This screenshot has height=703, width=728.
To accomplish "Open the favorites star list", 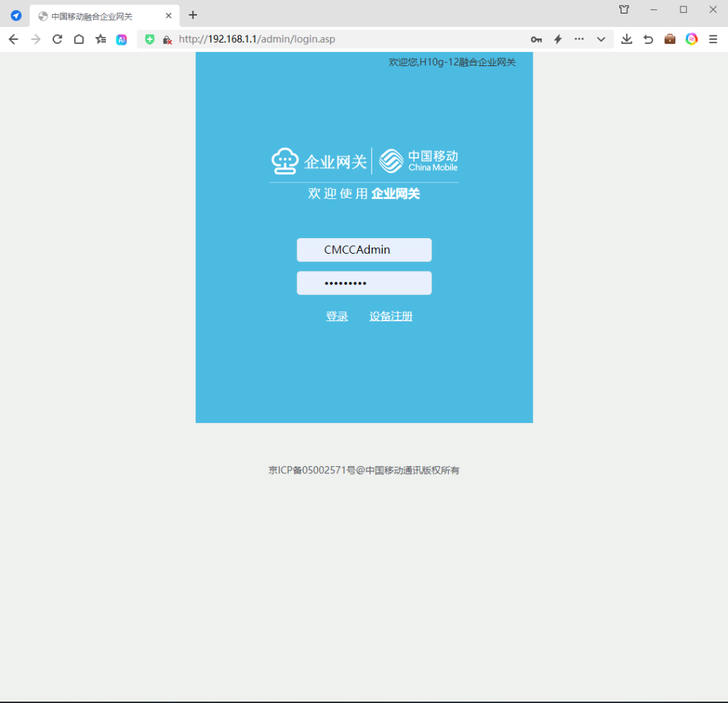I will [101, 40].
